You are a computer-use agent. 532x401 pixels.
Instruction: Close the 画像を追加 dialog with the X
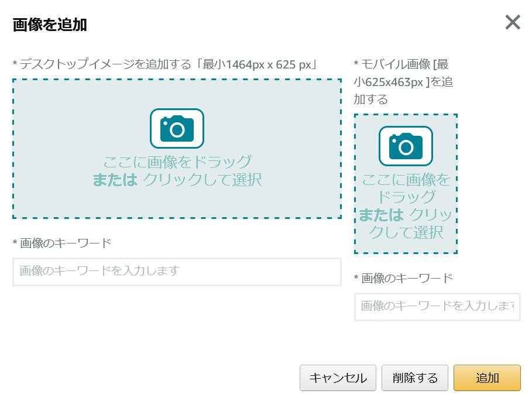tap(513, 22)
